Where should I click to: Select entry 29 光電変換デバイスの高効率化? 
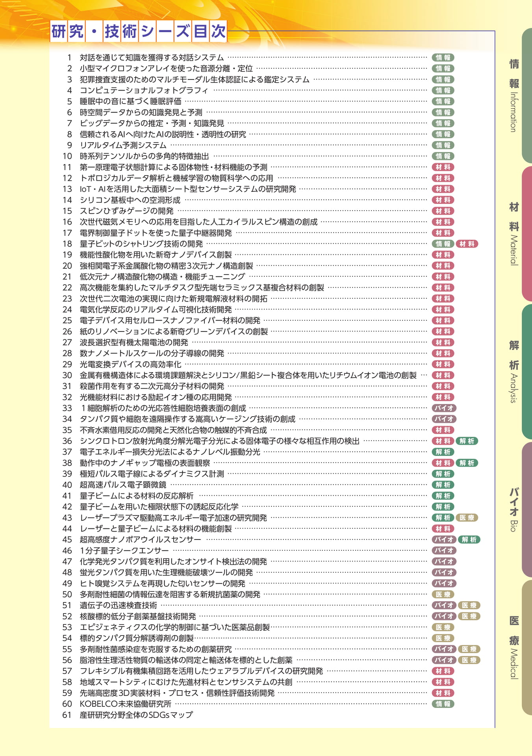coord(130,365)
